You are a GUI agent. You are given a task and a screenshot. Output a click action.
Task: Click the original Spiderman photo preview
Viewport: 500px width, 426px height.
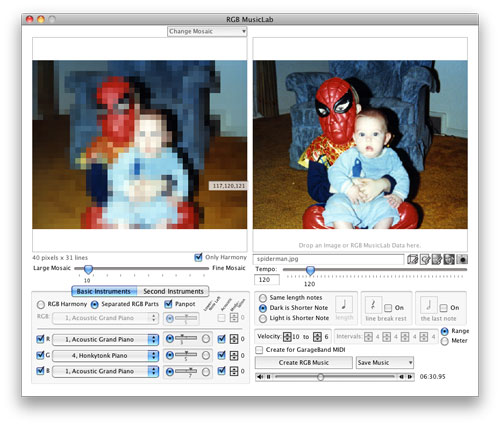(x=360, y=144)
